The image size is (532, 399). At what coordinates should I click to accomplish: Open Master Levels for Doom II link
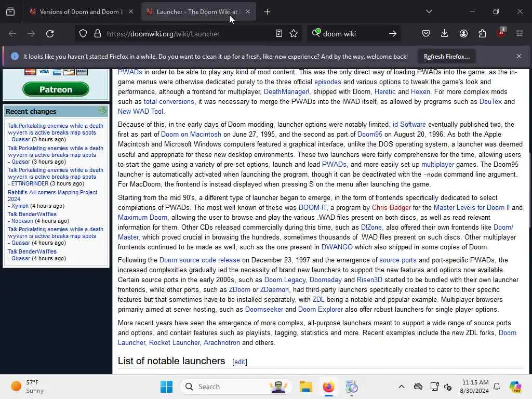tap(472, 208)
